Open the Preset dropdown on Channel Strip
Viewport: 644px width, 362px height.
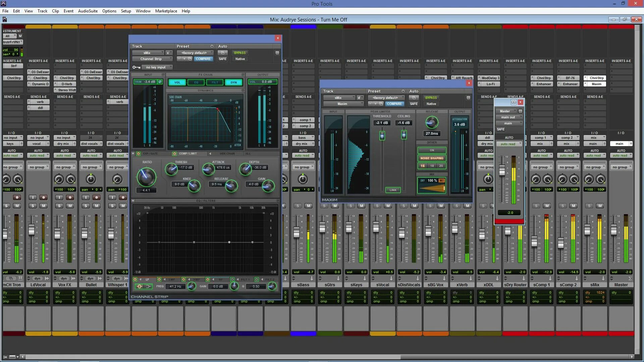(195, 53)
